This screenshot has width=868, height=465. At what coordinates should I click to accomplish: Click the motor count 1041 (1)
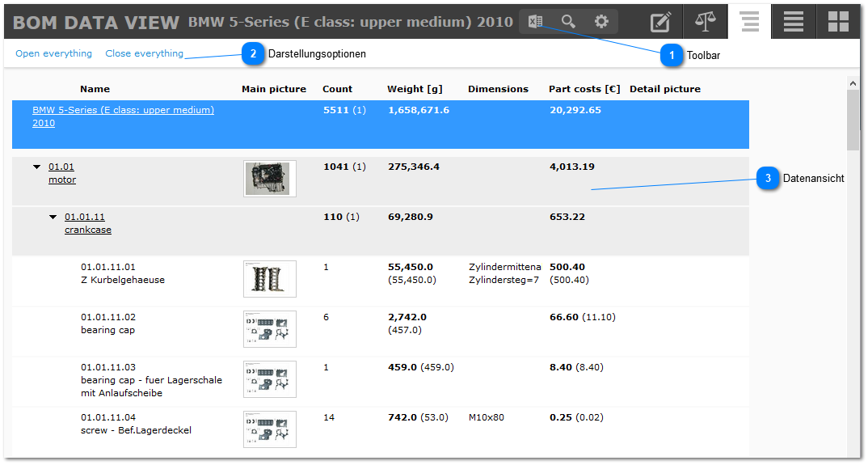(x=345, y=167)
